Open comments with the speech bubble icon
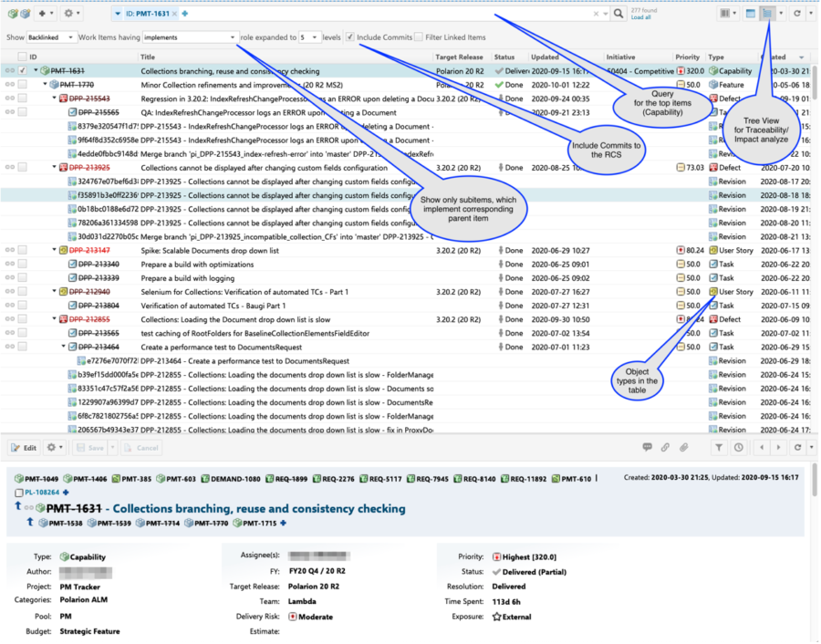 click(x=647, y=446)
